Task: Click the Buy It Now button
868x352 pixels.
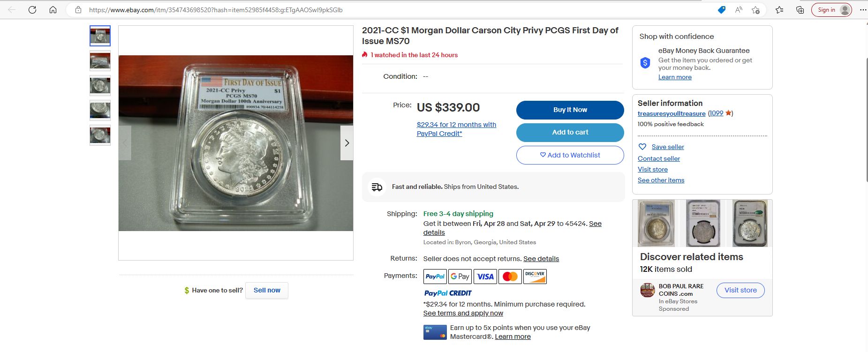Action: [570, 110]
